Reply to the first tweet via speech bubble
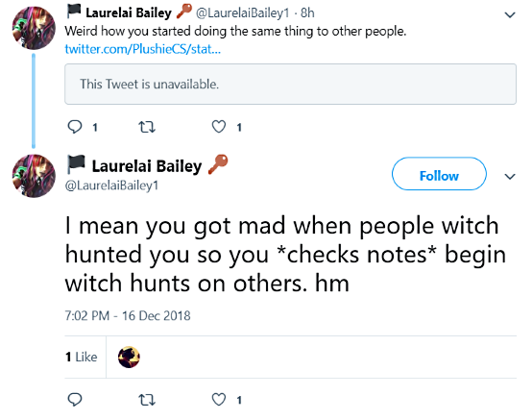Screen dimensions: 532x420 point(75,127)
